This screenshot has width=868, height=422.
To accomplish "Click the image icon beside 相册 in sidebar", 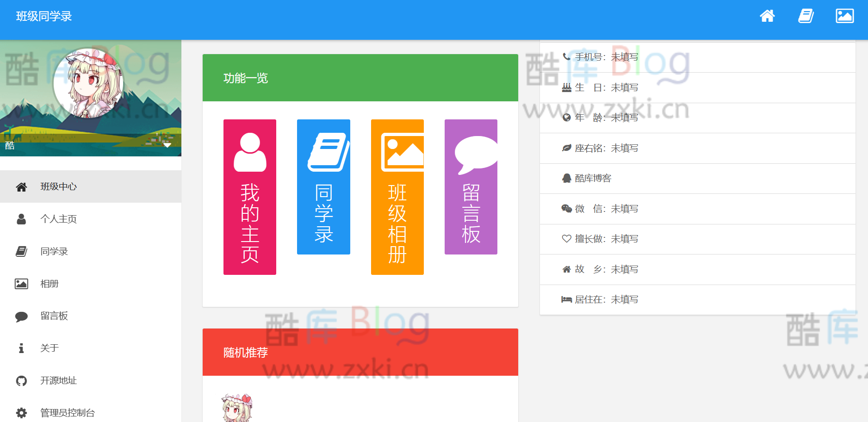I will 21,284.
